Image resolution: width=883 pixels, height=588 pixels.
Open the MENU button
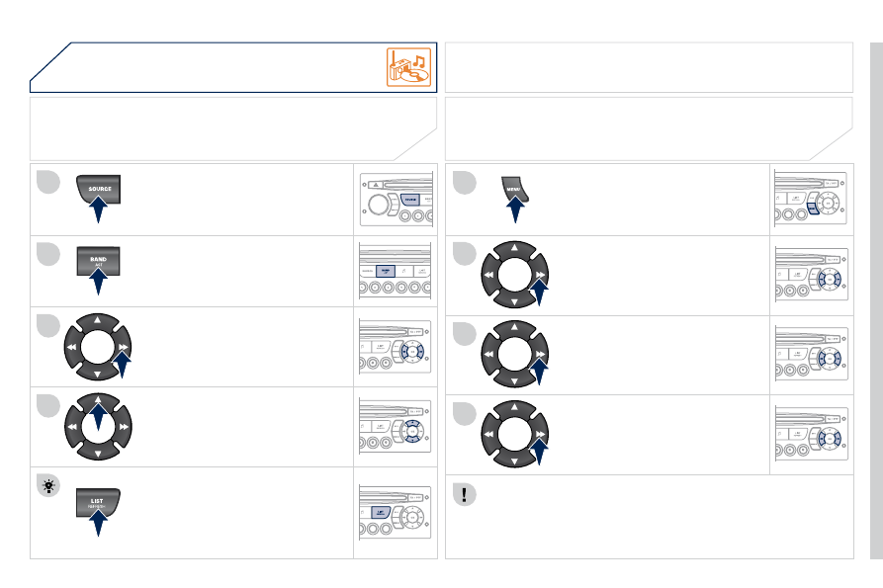514,189
